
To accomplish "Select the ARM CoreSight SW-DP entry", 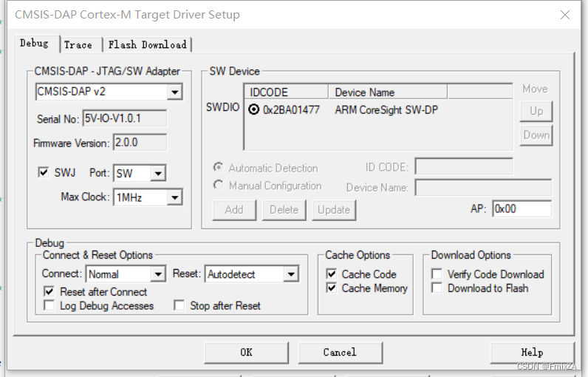I will coord(386,110).
